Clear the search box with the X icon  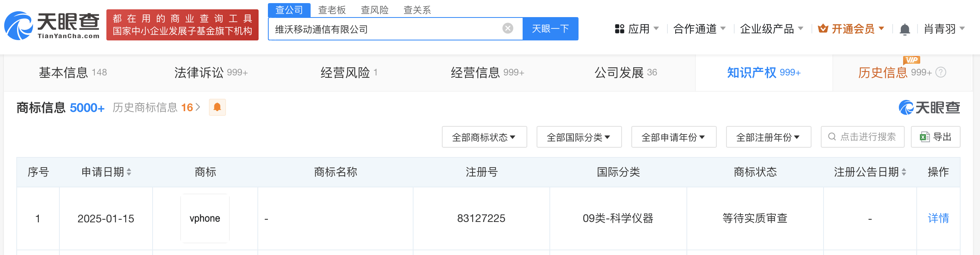pos(507,28)
